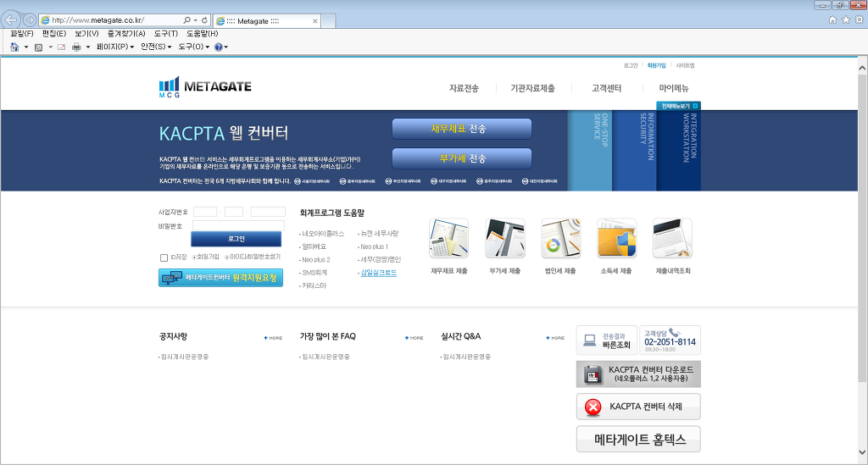The image size is (868, 465).
Task: Click the 부가세 제출 icon
Action: [x=505, y=238]
